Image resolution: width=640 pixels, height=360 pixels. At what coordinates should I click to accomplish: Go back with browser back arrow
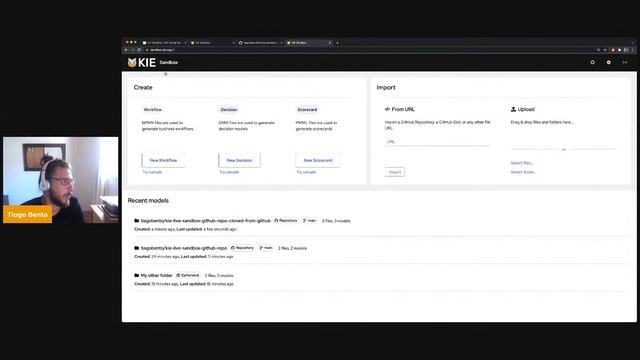click(126, 50)
